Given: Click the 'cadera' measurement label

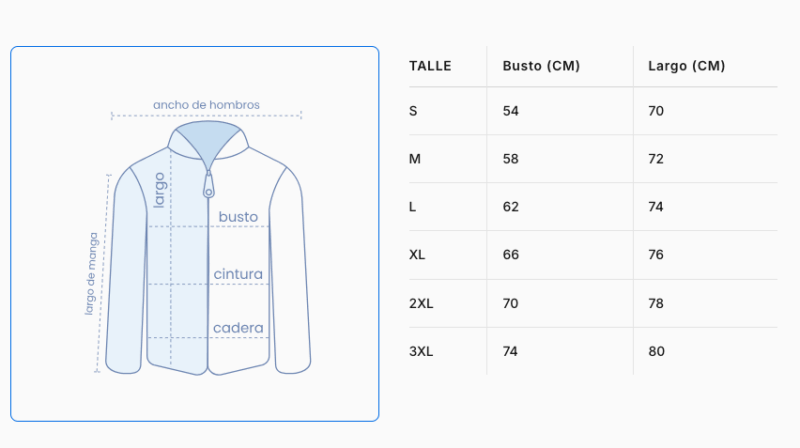Looking at the screenshot, I should click(238, 328).
